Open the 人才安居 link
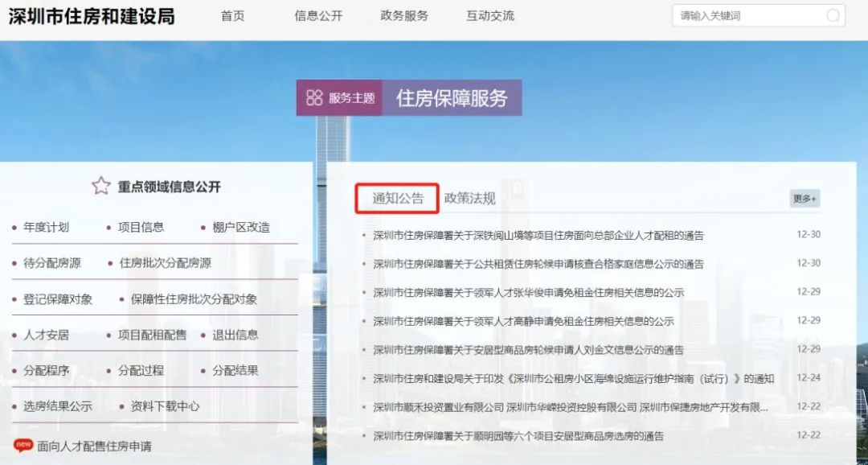This screenshot has width=868, height=465. [x=46, y=335]
